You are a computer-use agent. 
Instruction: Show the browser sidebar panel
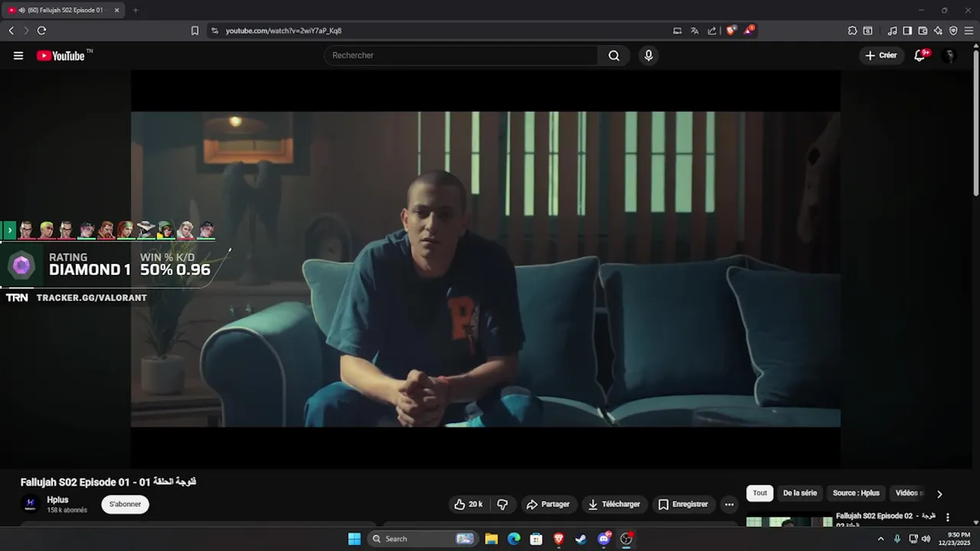point(907,31)
